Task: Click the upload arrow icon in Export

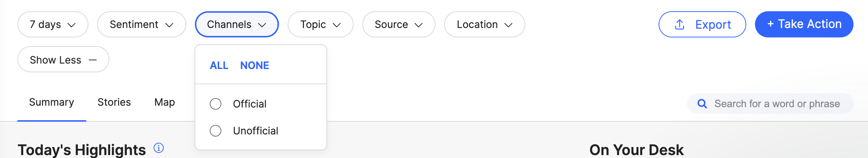Action: 680,24
